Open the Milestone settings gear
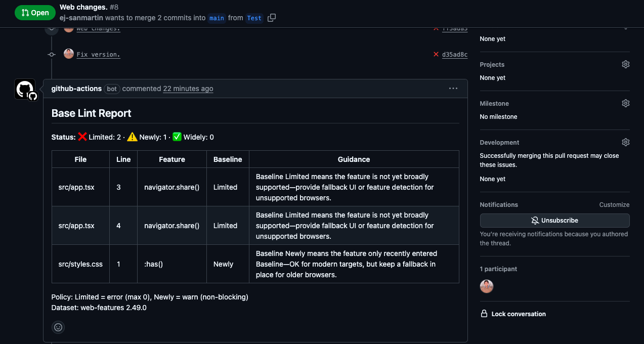The image size is (644, 344). pos(625,103)
